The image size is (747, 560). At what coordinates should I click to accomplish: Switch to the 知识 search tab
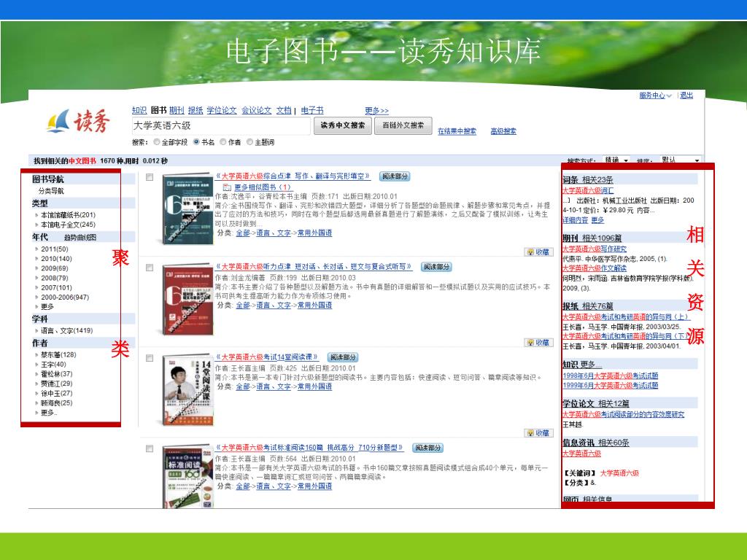click(139, 110)
